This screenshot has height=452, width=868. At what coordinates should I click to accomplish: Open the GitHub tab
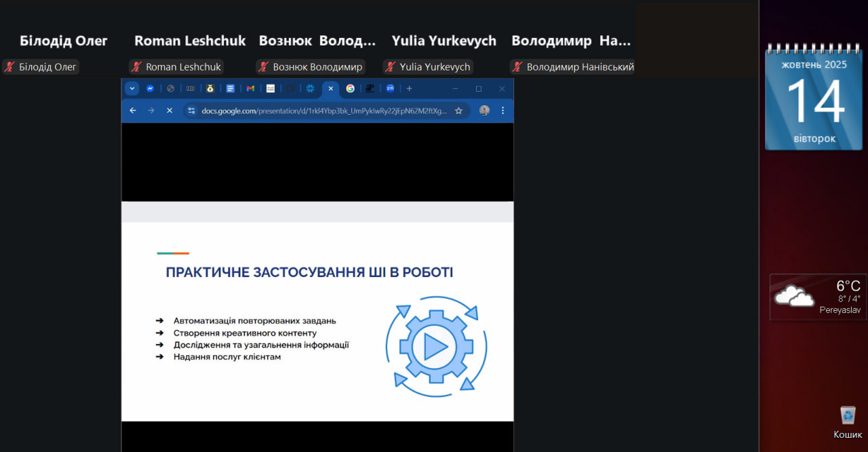[290, 88]
